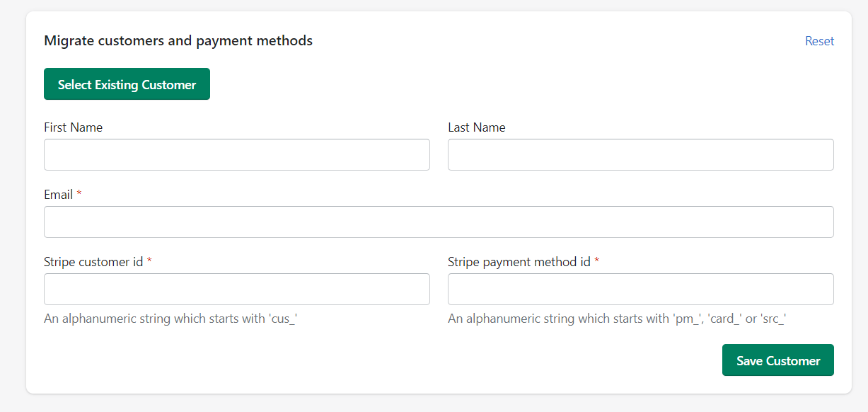
Task: Focus the Last Name text field
Action: pyautogui.click(x=641, y=154)
